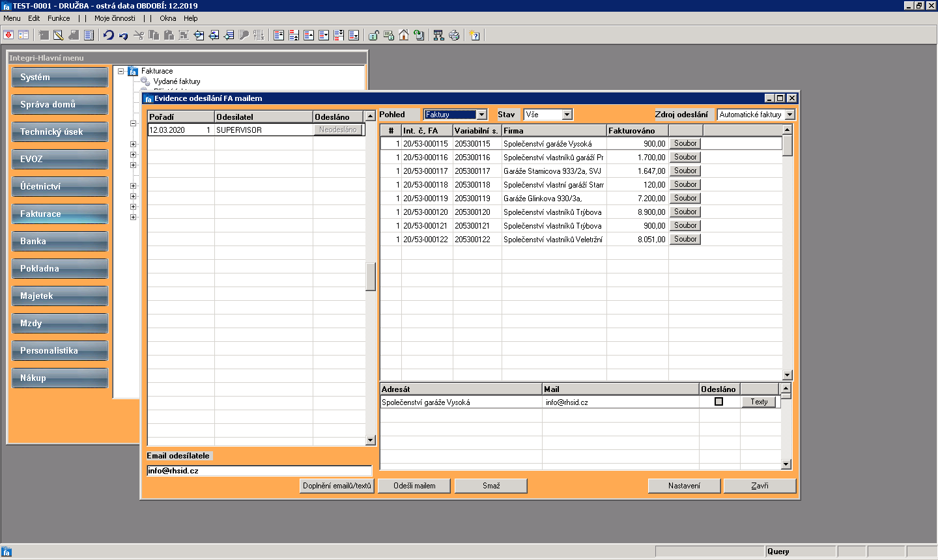Screen dimensions: 938x560
Task: Select the row Garáže Glinkova 930/3a
Action: [x=581, y=199]
